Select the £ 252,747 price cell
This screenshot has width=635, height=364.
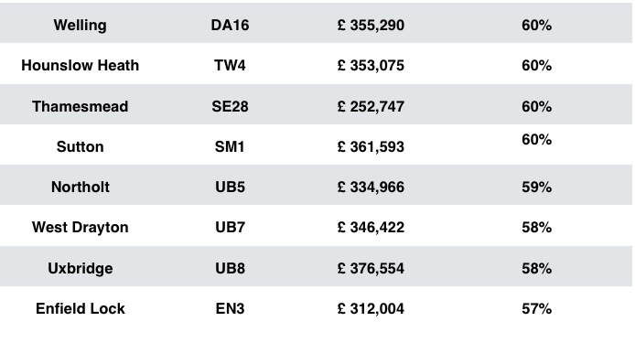(371, 106)
